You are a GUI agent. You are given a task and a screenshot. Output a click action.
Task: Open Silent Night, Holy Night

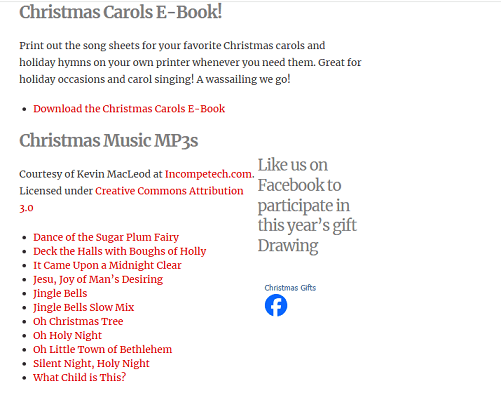click(x=91, y=363)
